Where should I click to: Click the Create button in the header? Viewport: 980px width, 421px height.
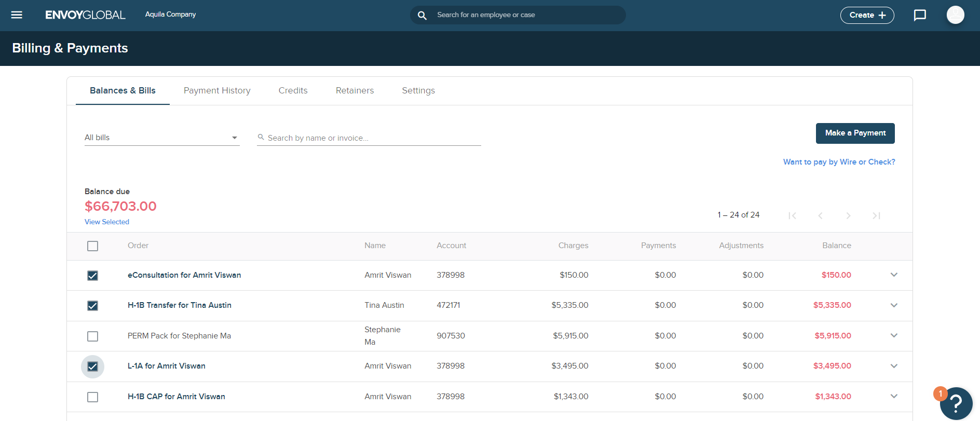(x=867, y=15)
